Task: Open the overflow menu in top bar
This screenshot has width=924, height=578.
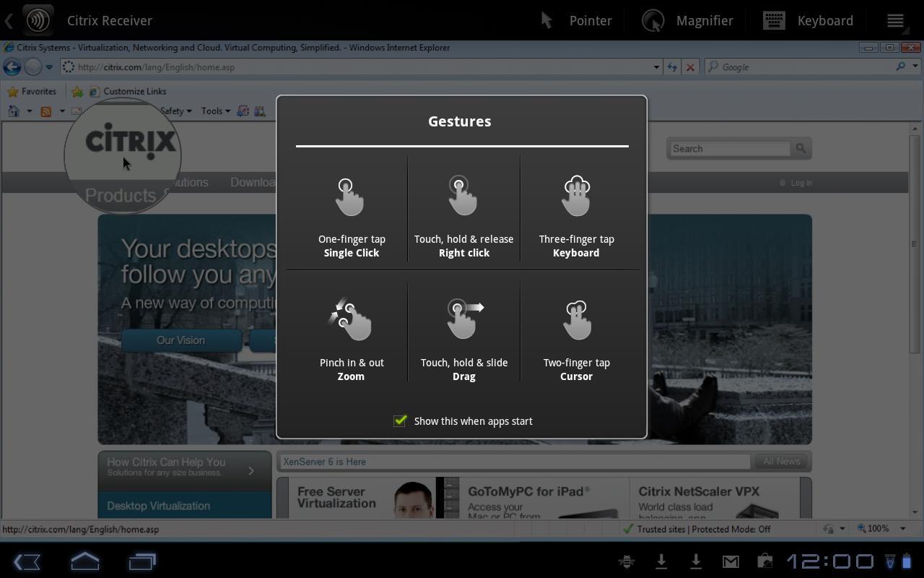Action: [895, 20]
